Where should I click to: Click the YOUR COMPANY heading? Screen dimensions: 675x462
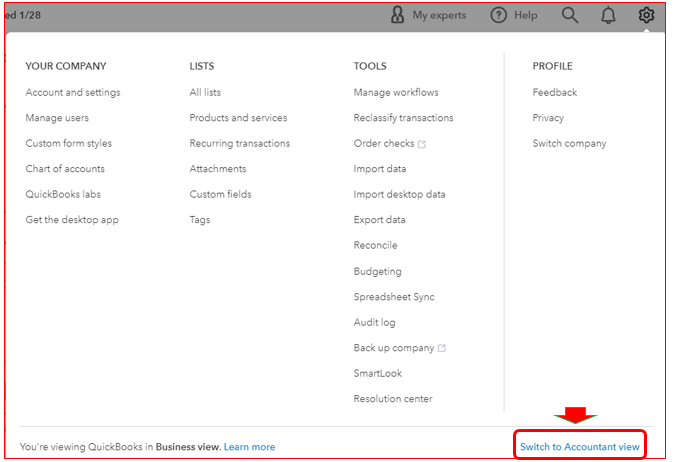click(x=65, y=66)
